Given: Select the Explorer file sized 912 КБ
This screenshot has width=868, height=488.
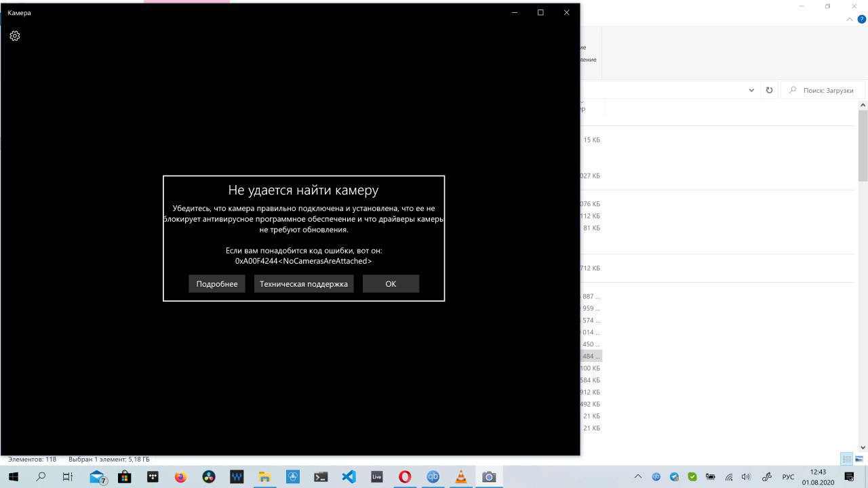Looking at the screenshot, I should [x=591, y=392].
